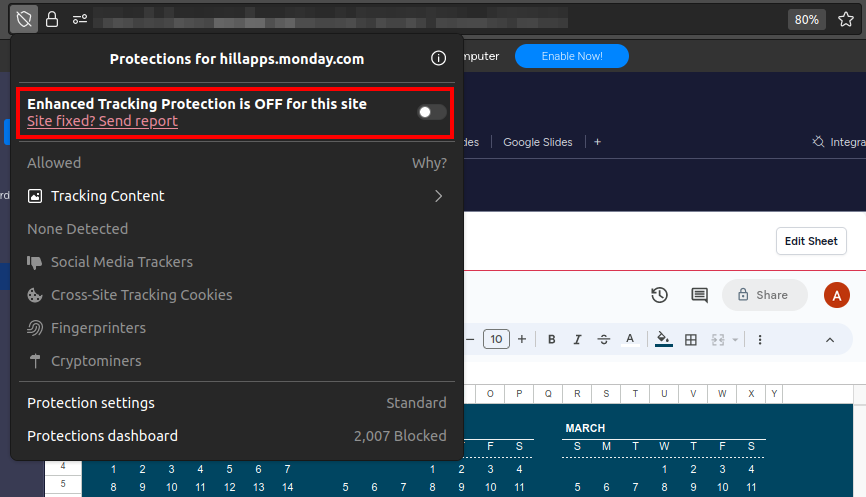Select column X header
The width and height of the screenshot is (866, 497).
pyautogui.click(x=751, y=394)
